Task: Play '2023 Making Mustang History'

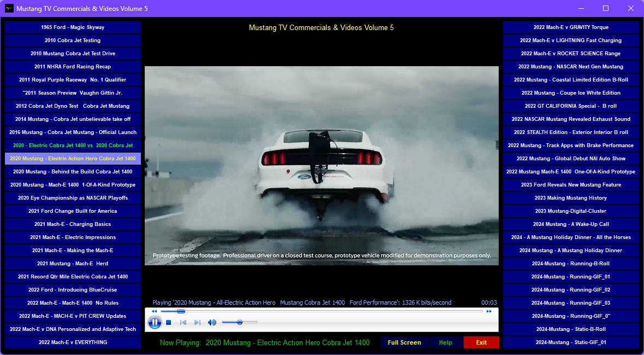Action: (571, 198)
